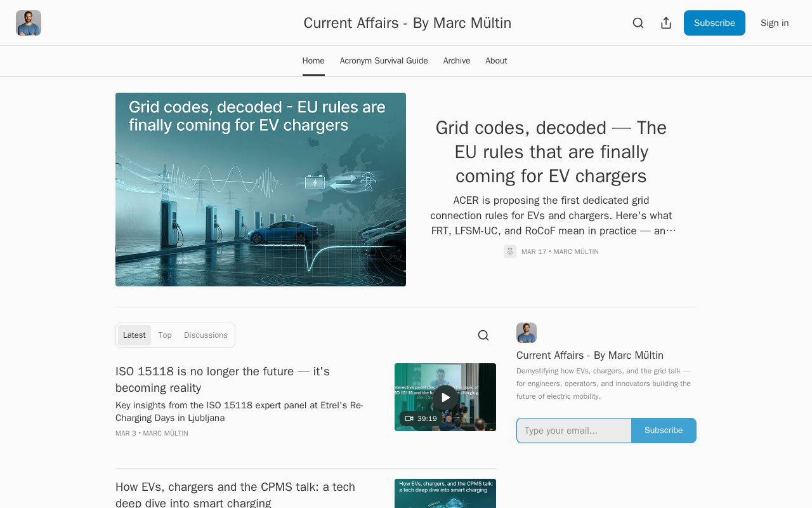Open the Grid codes featured post image

(261, 189)
